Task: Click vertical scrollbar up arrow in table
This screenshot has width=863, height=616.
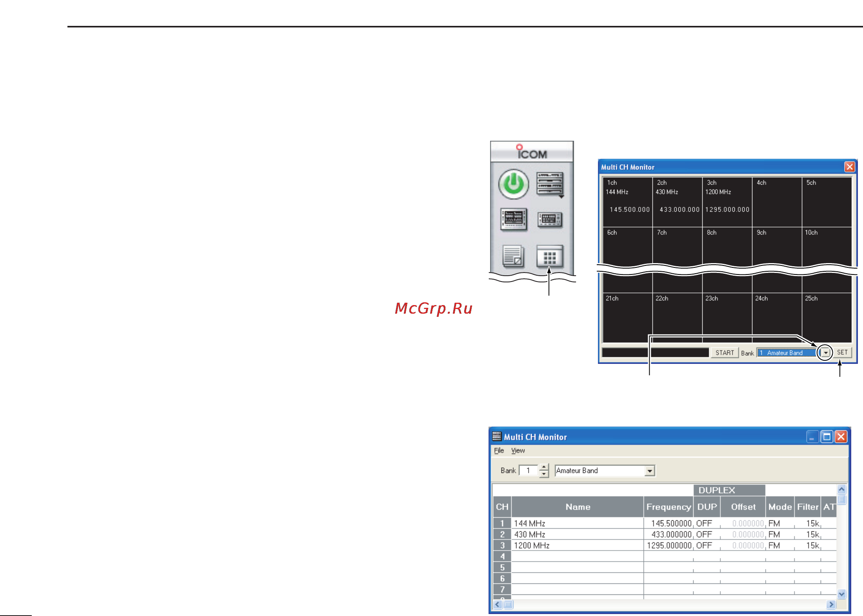Action: [841, 489]
